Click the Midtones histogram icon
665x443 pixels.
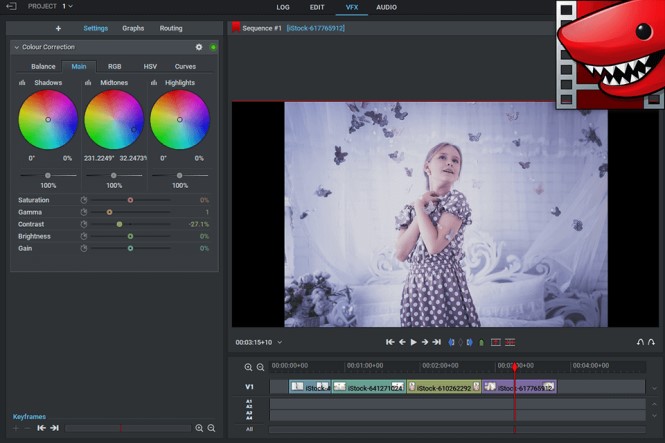click(88, 83)
